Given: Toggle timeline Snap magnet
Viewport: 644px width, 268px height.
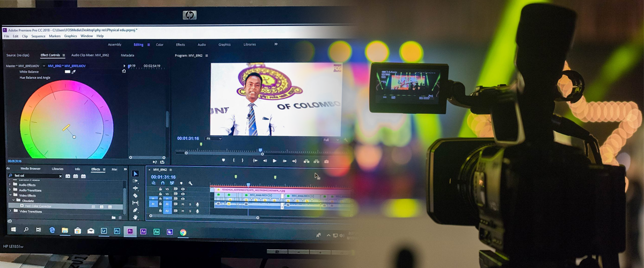Looking at the screenshot, I should pos(163,183).
